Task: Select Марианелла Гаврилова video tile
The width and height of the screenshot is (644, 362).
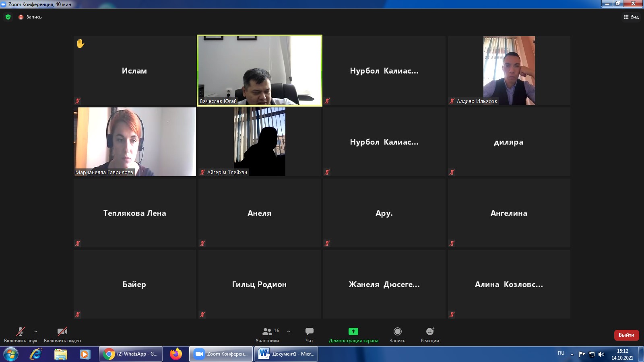Action: [x=135, y=142]
